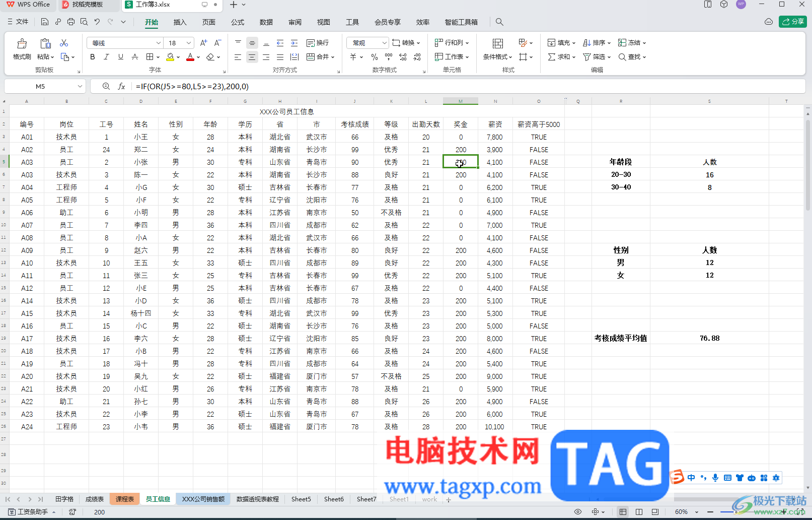Click the Fill (填充) button

coord(562,43)
